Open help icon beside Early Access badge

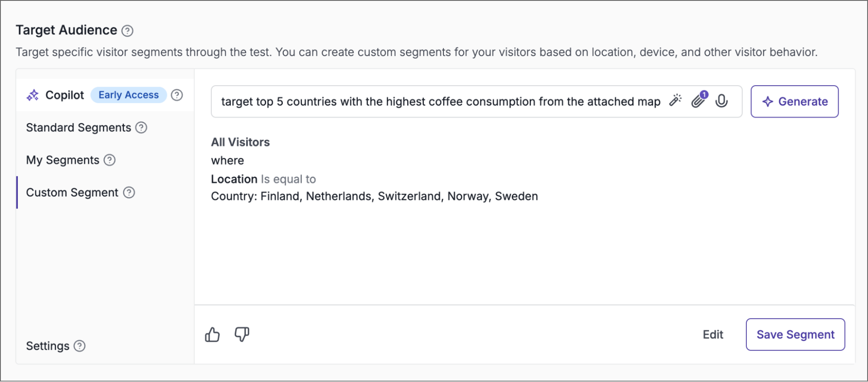(x=177, y=95)
